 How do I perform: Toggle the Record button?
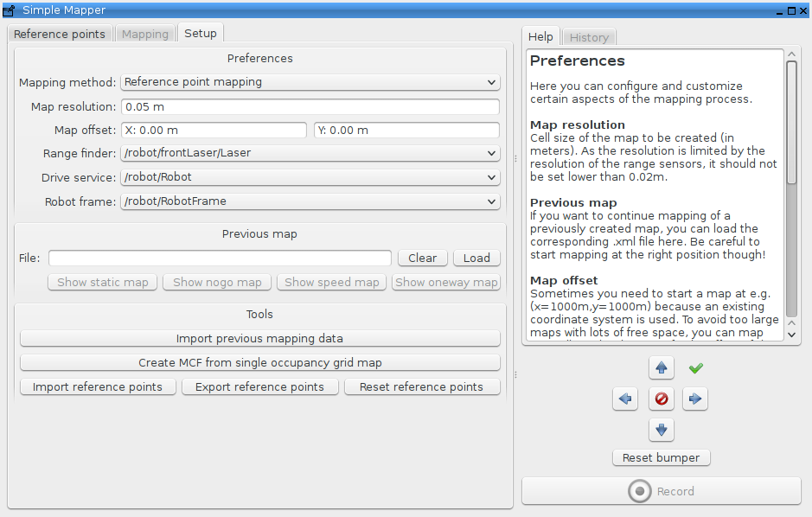coord(662,491)
